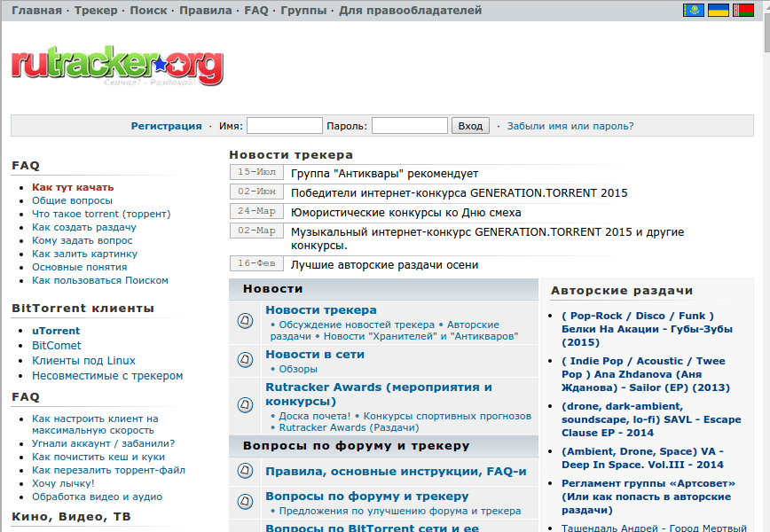Click the rutracker.org logo
Viewport: 770px width, 532px height.
point(117,66)
